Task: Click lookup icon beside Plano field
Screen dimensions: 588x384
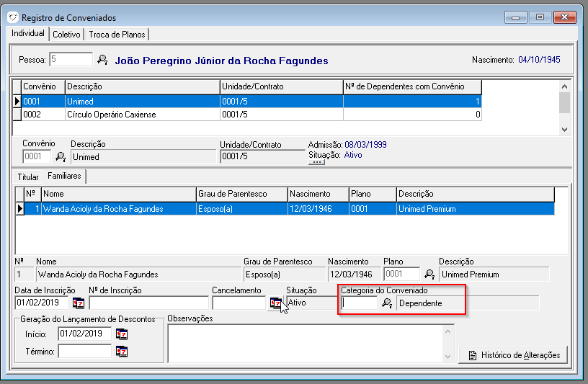Action: pos(429,274)
